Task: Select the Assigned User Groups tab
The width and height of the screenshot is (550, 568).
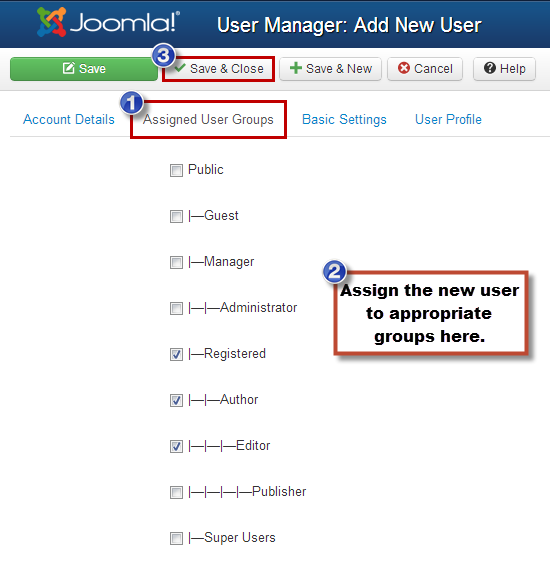Action: (208, 120)
